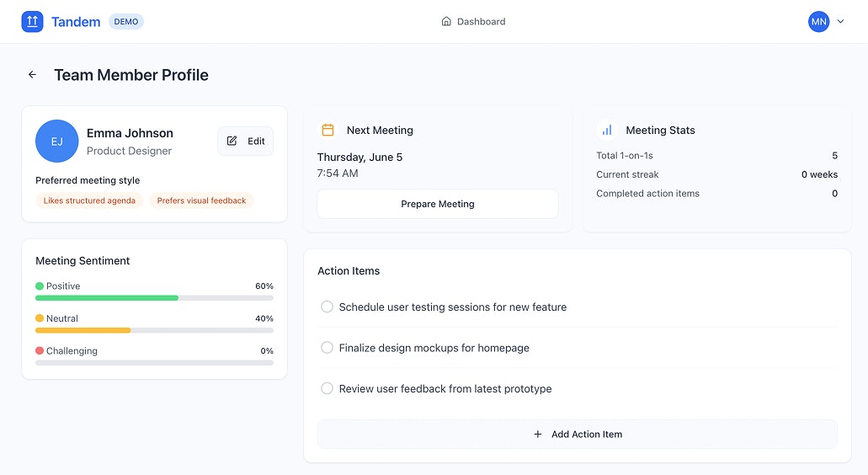Check off Schedule user testing sessions item
This screenshot has width=868, height=475.
click(327, 307)
